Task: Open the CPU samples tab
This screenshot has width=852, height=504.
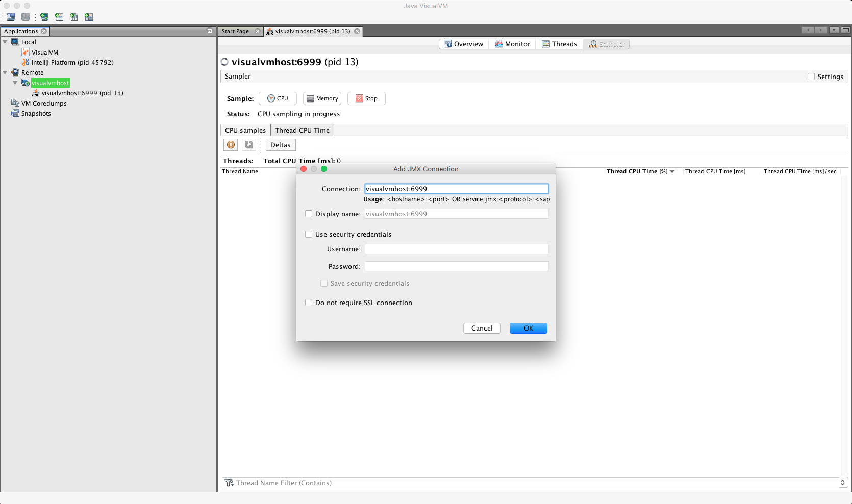Action: point(245,130)
